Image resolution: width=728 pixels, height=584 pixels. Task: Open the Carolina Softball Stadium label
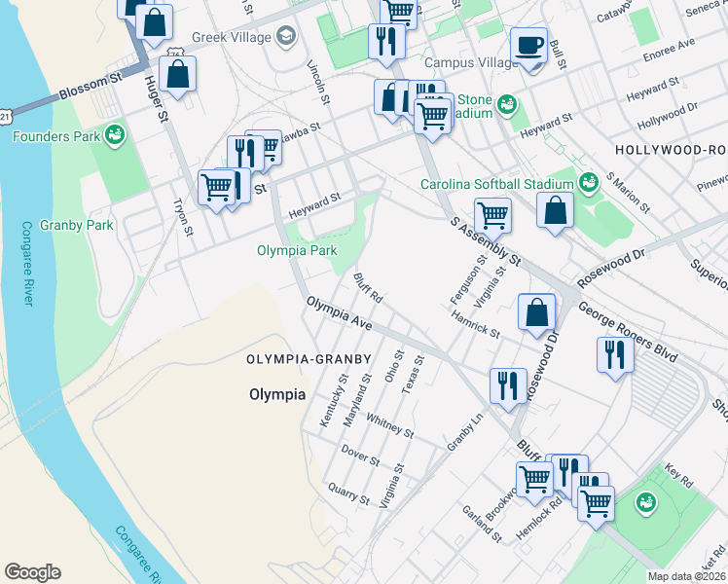[x=496, y=184]
